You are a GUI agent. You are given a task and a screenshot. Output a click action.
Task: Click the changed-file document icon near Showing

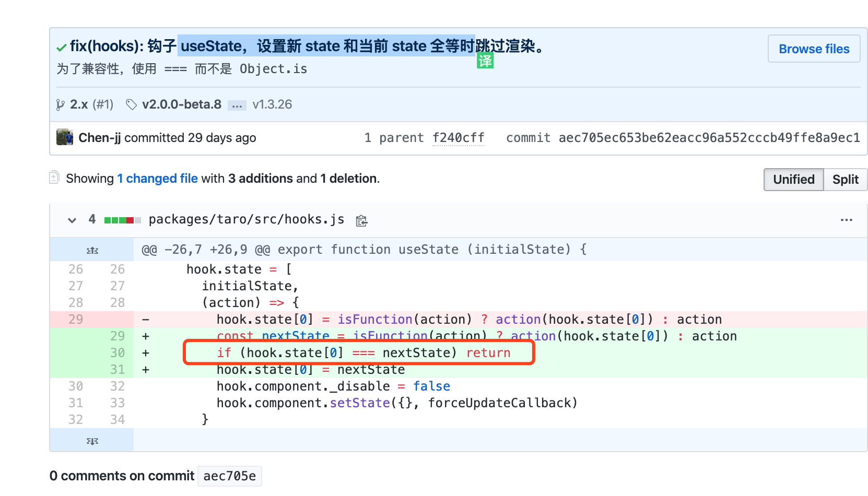point(54,178)
